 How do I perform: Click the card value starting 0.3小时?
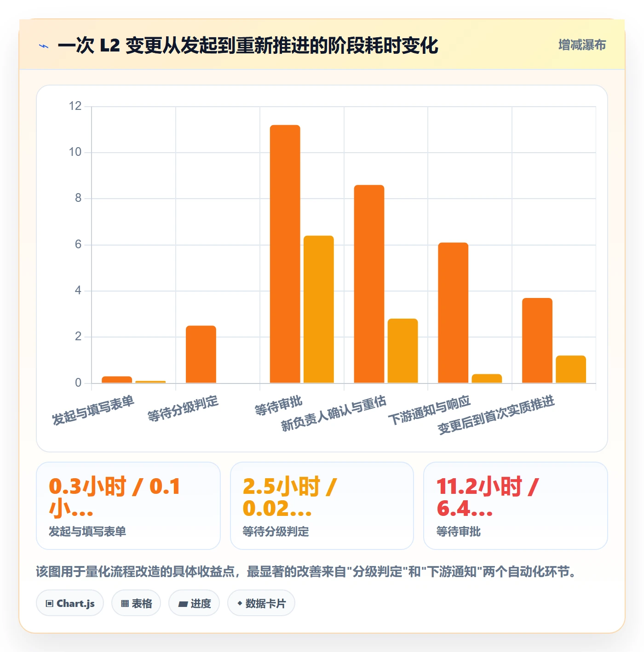(x=115, y=497)
